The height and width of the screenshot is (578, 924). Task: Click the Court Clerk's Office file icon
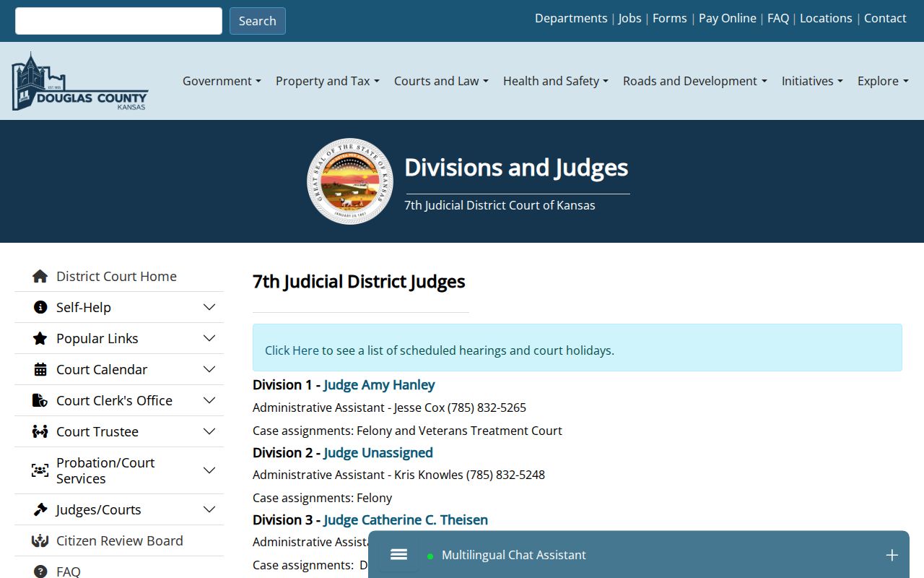pyautogui.click(x=40, y=400)
